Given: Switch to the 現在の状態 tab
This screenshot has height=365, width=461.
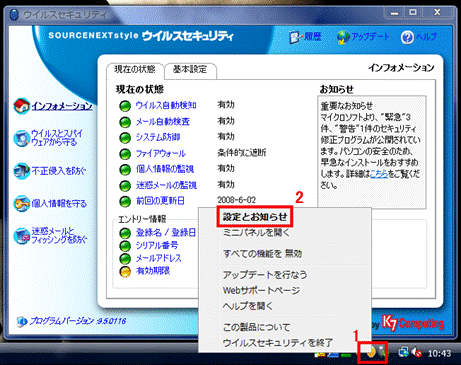Looking at the screenshot, I should [x=135, y=70].
